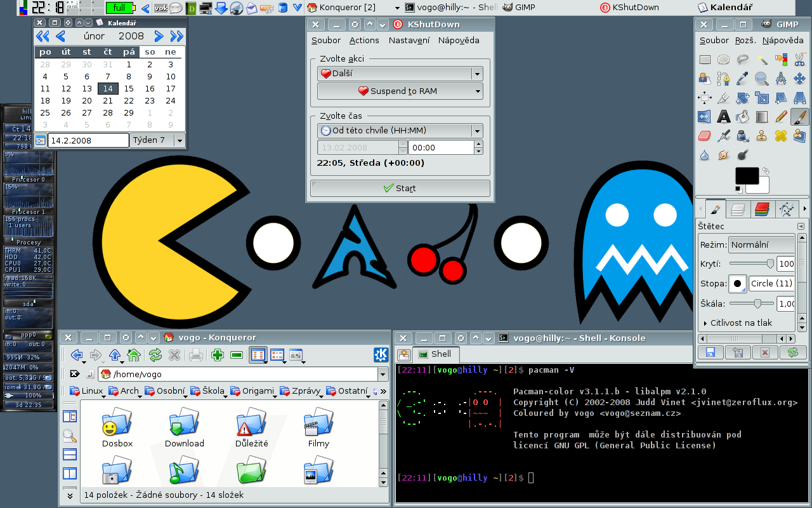Screen dimensions: 812x508
Task: Open Soubor menu in KShutDown
Action: pos(326,41)
